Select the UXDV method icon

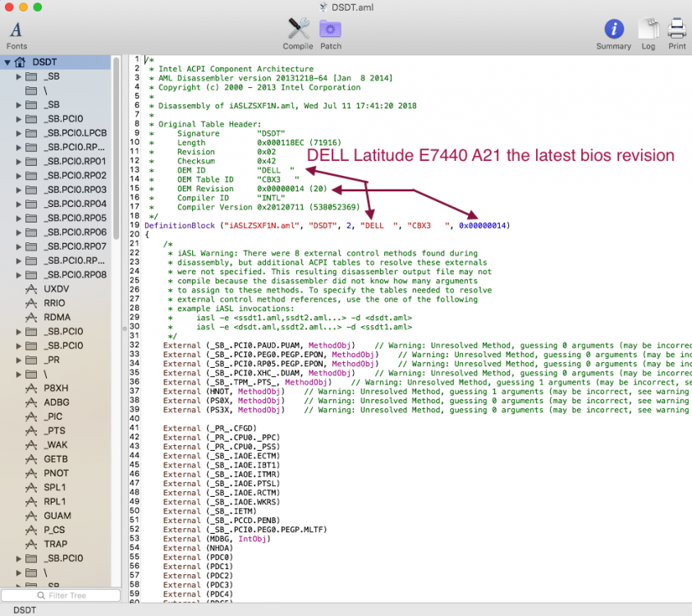coord(31,289)
